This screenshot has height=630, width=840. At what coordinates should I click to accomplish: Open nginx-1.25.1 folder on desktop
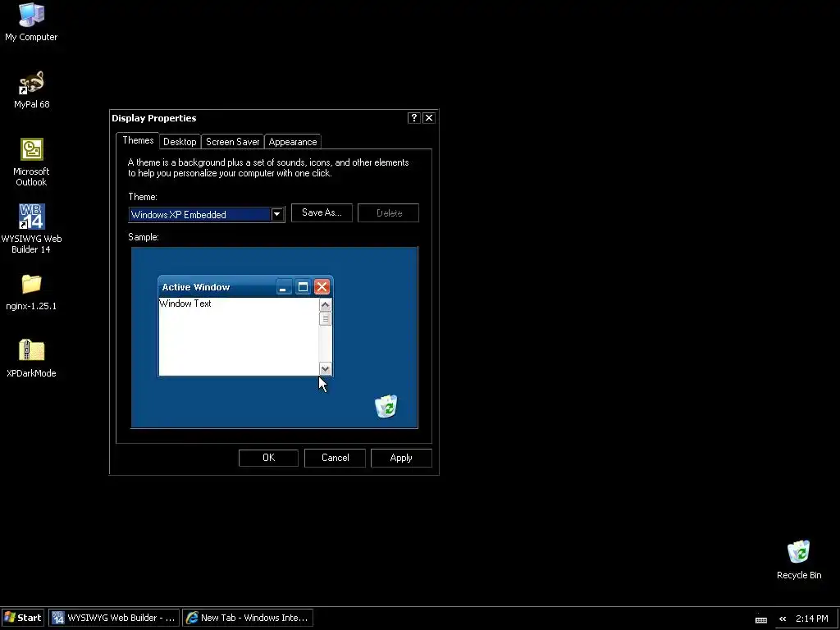coord(31,292)
